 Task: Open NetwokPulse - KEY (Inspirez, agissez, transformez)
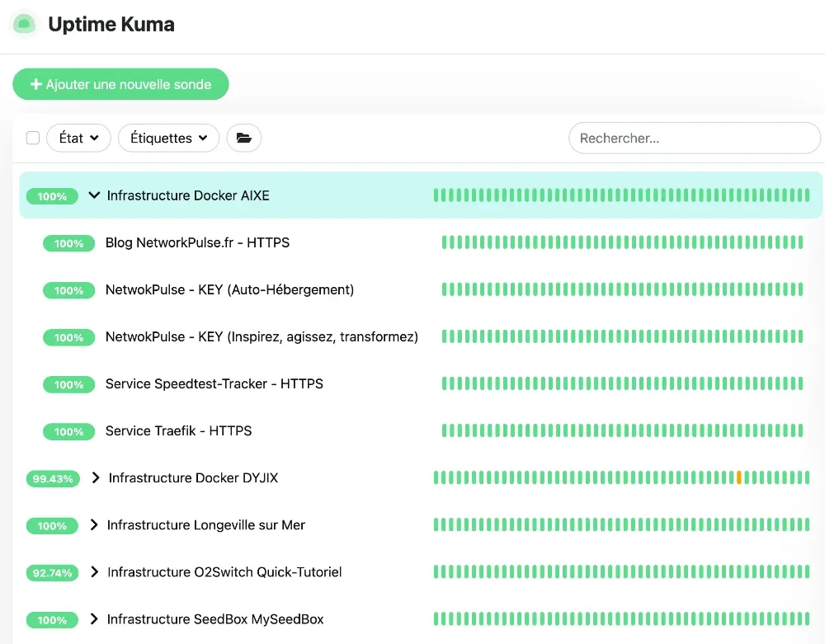coord(262,336)
